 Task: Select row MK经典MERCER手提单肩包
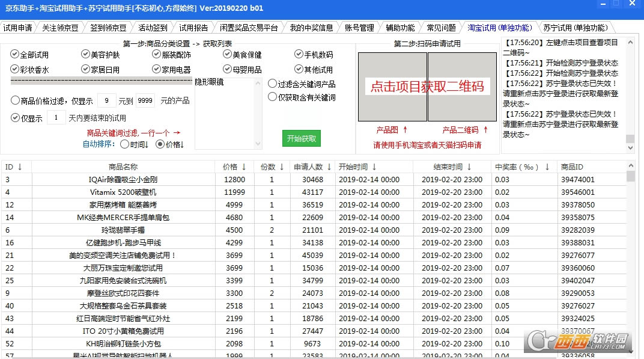[314, 218]
